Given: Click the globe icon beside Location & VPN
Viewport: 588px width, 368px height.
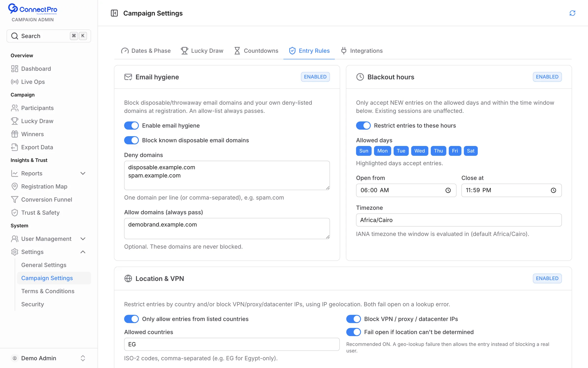Looking at the screenshot, I should click(x=128, y=278).
